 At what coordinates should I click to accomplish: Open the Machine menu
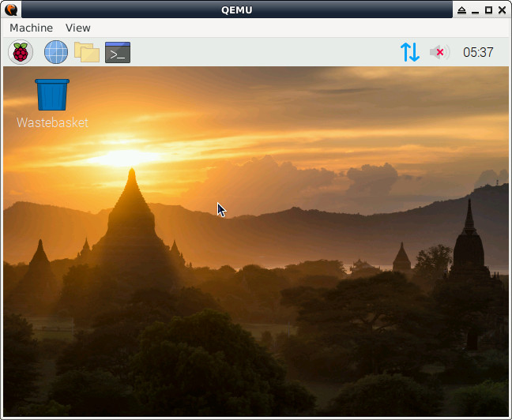[31, 28]
